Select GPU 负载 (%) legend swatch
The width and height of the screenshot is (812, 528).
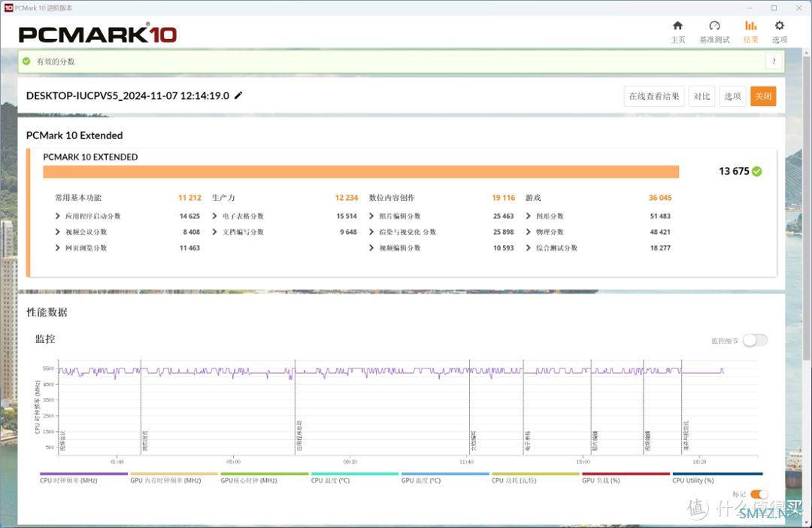pos(626,474)
